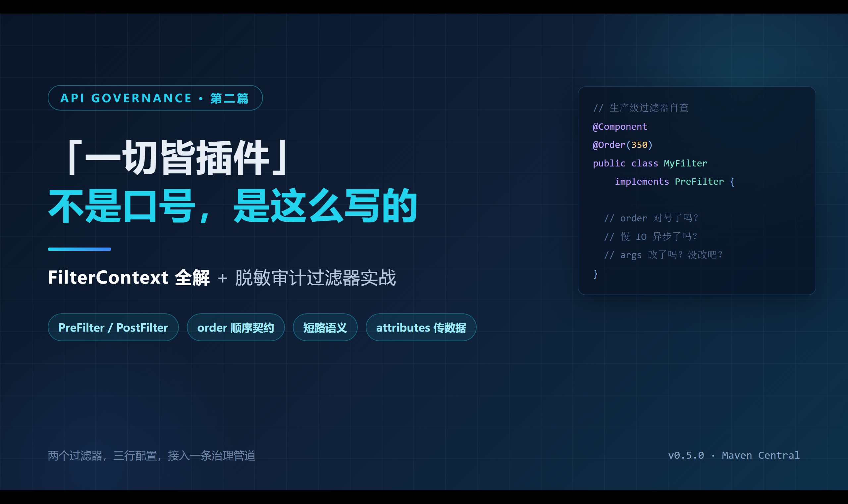Click the API GOVERNANCE 第二篇 badge
Screen dimensions: 848x504
pos(155,98)
